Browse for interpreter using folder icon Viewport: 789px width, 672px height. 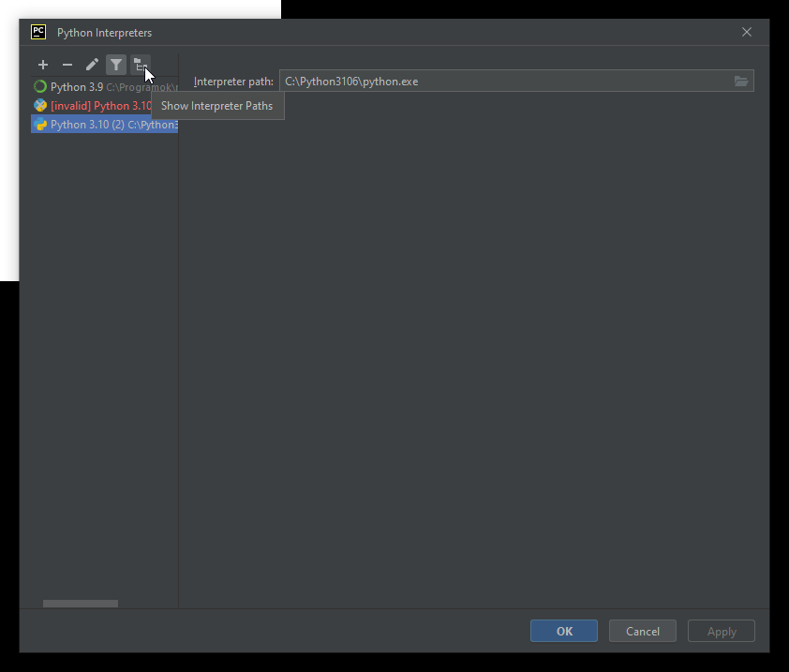click(741, 81)
